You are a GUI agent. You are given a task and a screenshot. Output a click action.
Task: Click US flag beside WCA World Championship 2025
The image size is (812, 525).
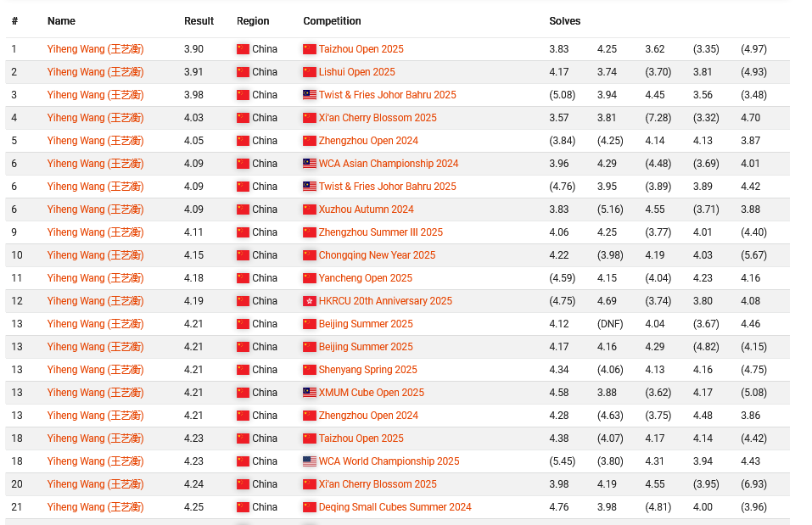pos(310,461)
